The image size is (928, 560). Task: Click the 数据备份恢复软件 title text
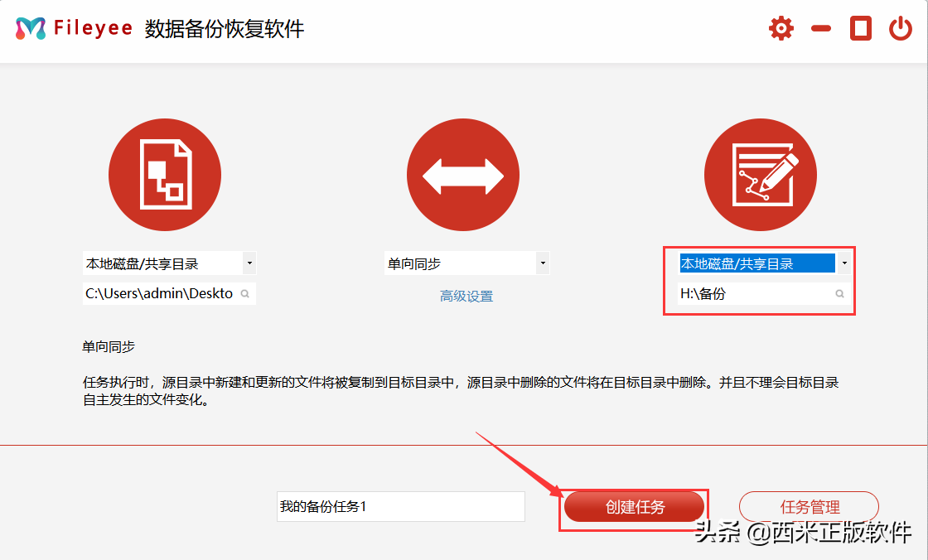click(225, 29)
